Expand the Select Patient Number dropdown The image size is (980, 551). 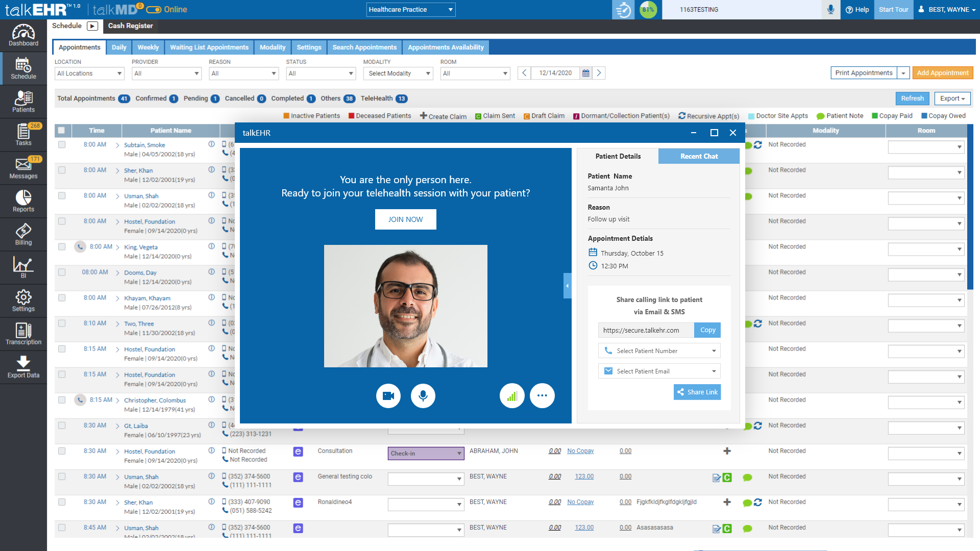(x=659, y=351)
